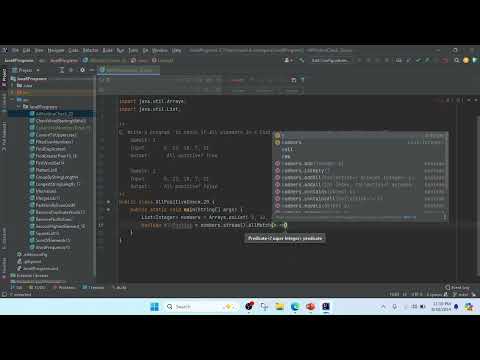Collapse the package folder under src
This screenshot has height=360, width=480.
pos(19,107)
